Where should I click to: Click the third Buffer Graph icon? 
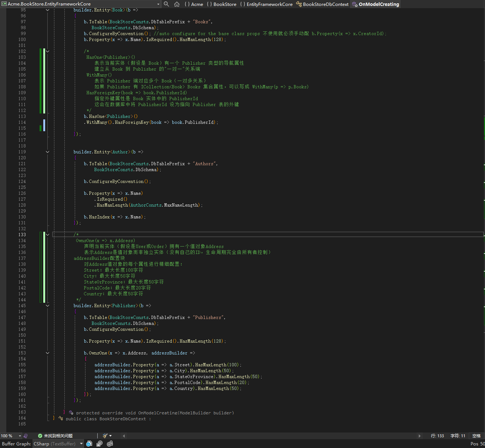click(110, 444)
